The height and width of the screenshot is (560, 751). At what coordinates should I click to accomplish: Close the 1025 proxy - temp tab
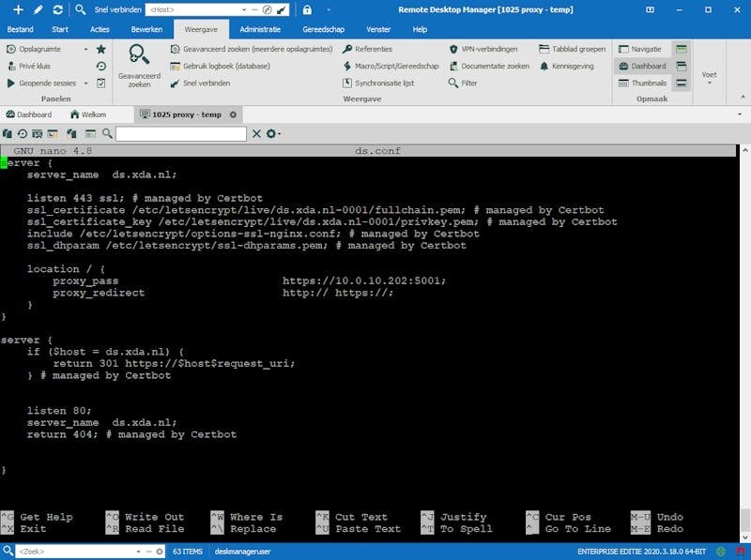233,114
